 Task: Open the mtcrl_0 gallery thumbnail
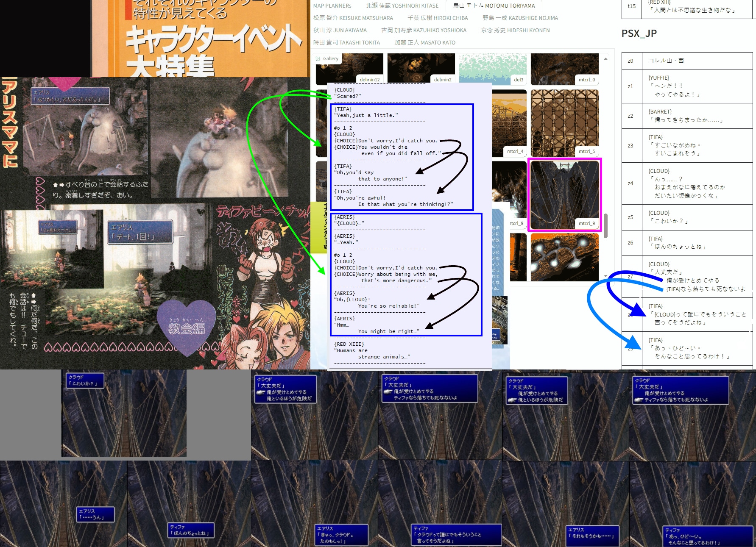point(565,69)
